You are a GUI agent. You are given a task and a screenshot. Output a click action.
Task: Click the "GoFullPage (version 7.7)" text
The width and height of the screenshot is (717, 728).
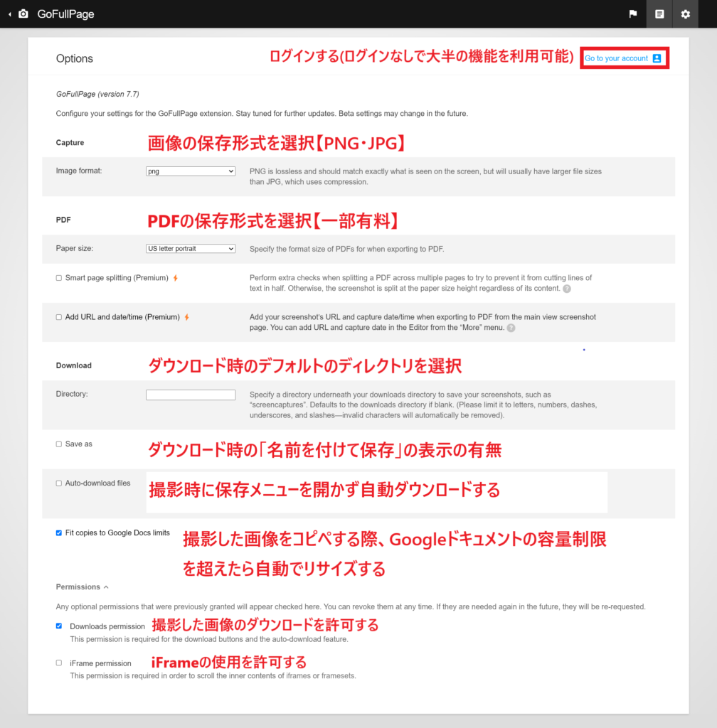click(x=97, y=94)
